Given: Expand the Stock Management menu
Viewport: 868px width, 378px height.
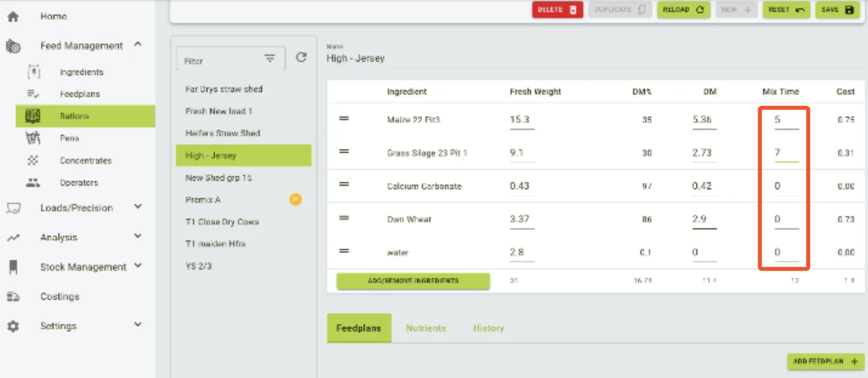Looking at the screenshot, I should pyautogui.click(x=138, y=266).
